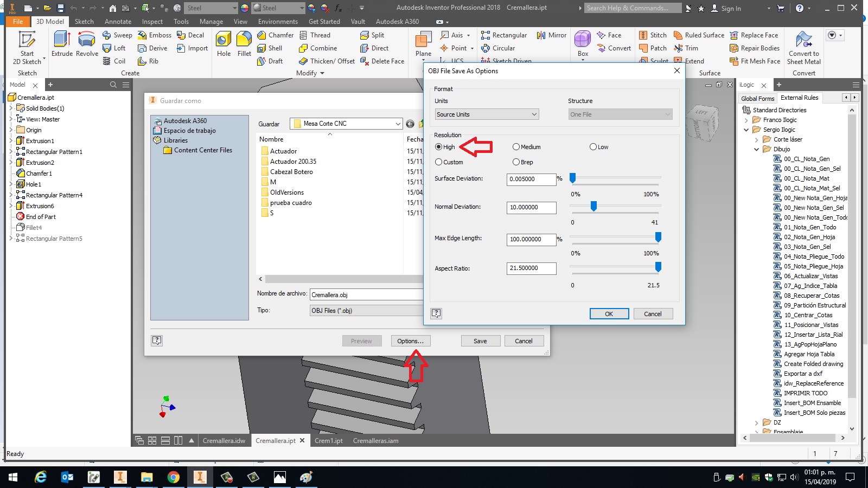Click the Thread tool
Screen dimensions: 868x488
[315, 35]
